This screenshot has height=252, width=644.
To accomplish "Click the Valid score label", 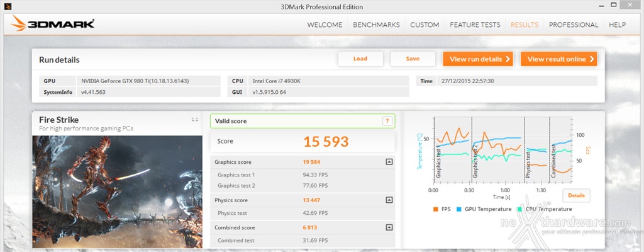I will tap(231, 122).
